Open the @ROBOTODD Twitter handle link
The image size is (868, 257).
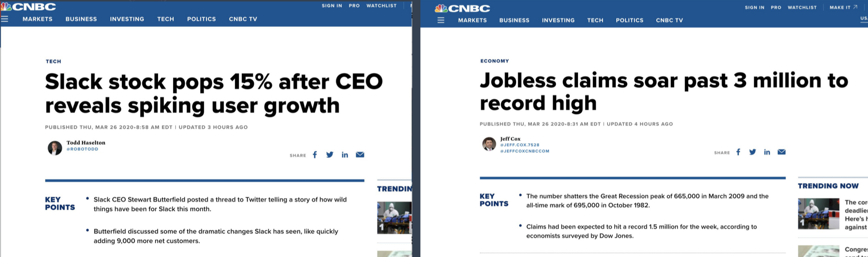pos(82,149)
